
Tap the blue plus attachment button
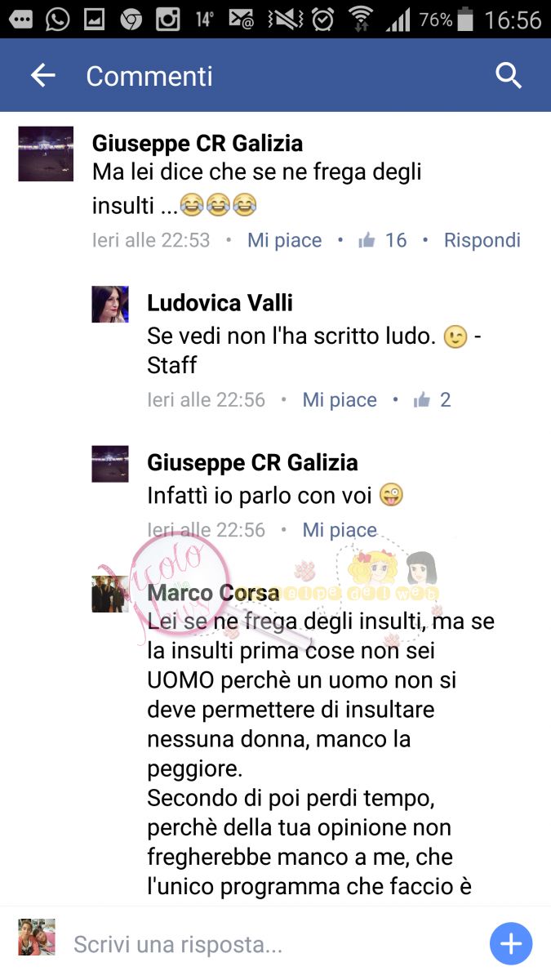click(511, 945)
